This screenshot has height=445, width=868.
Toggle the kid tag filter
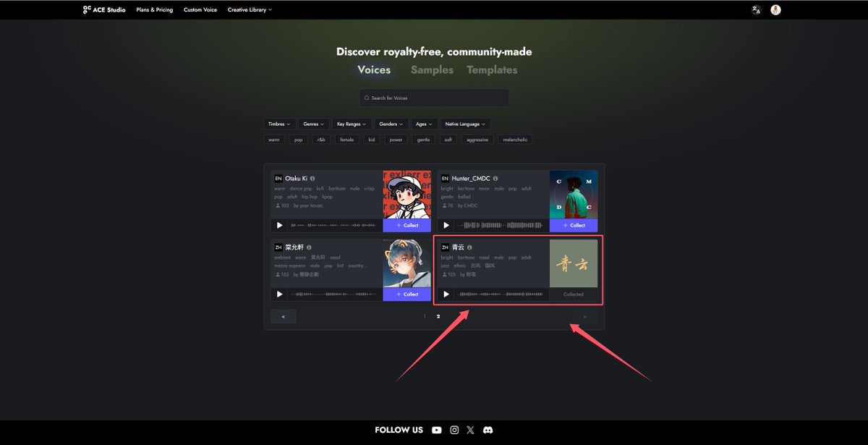(372, 140)
